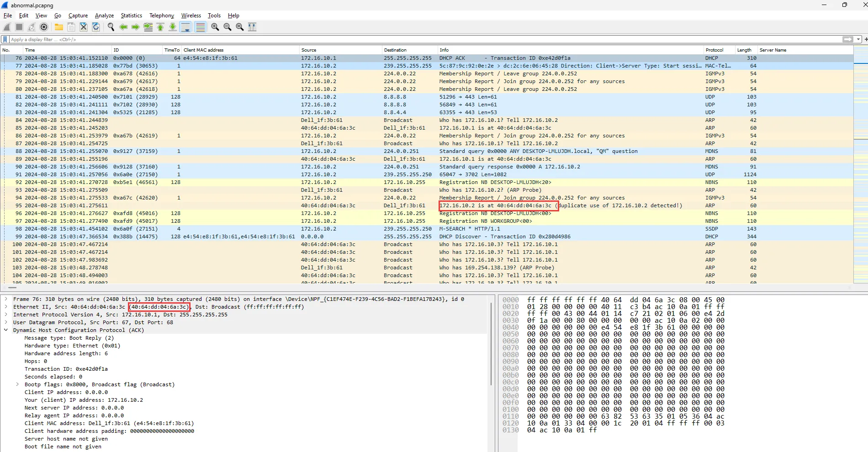Close this capture file icon
868x452 pixels.
pyautogui.click(x=84, y=27)
